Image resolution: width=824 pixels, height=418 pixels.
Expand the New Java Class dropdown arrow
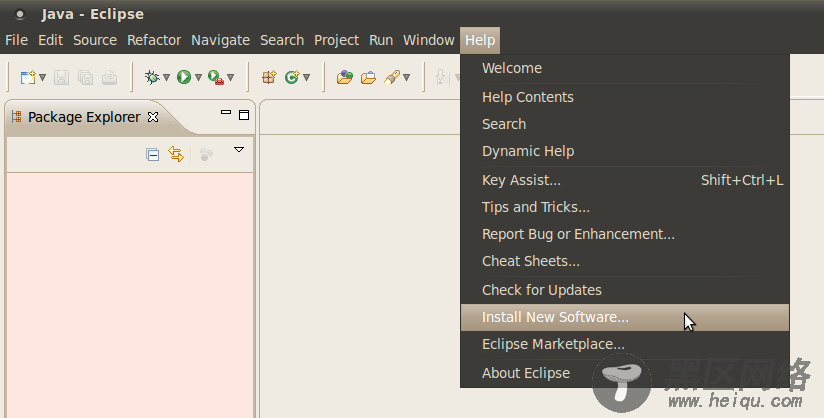pos(306,78)
